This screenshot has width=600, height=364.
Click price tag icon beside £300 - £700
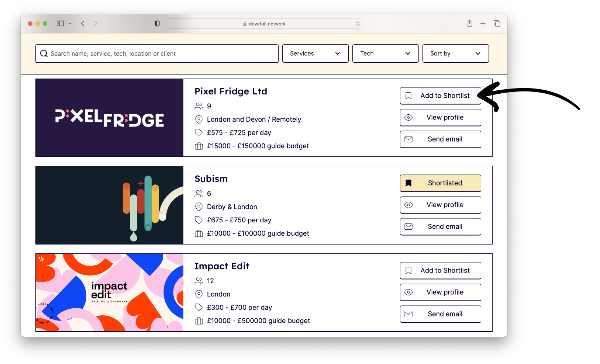[199, 308]
